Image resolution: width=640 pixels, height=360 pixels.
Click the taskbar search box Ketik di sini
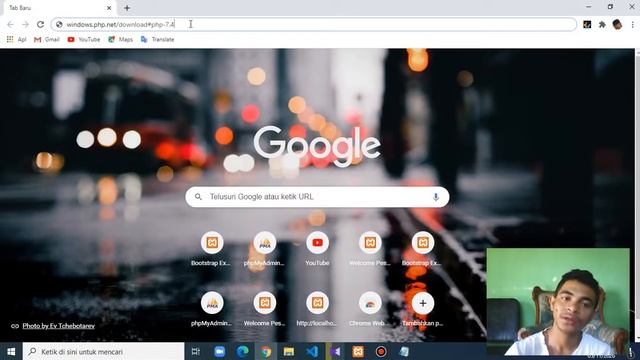tap(103, 351)
